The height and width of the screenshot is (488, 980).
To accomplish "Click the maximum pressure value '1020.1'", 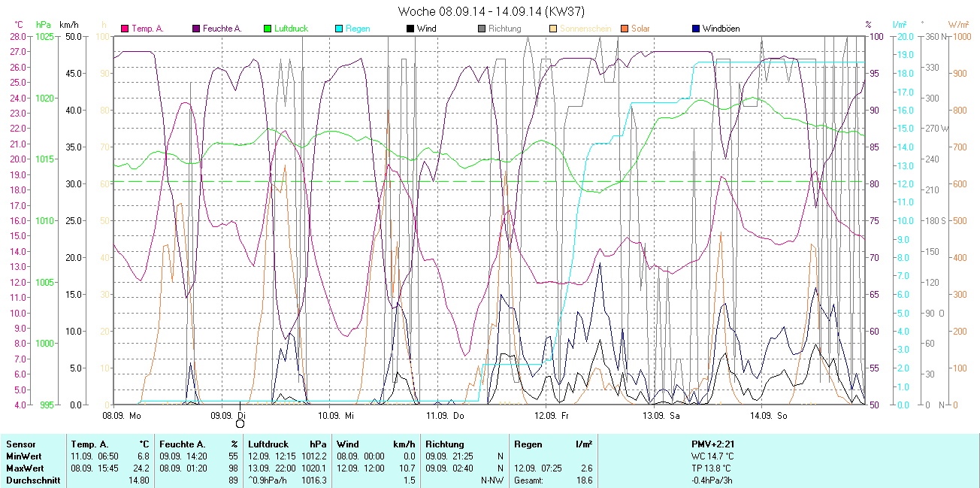I will click(313, 468).
